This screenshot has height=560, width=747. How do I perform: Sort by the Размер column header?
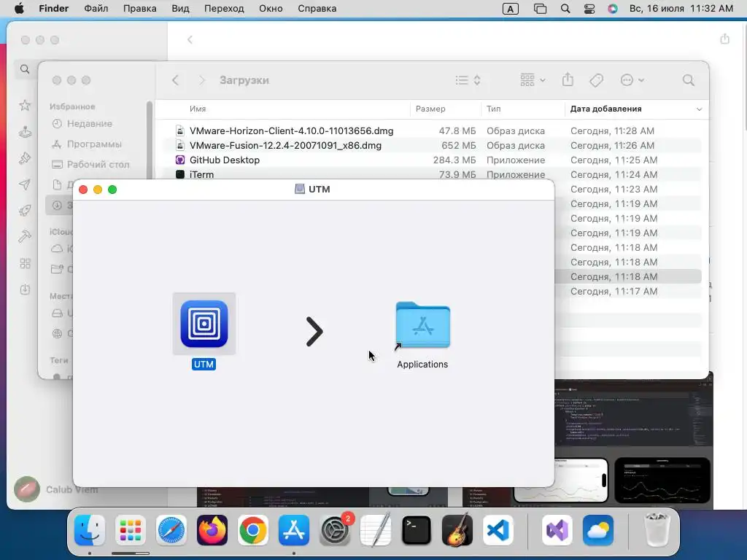[x=430, y=109]
